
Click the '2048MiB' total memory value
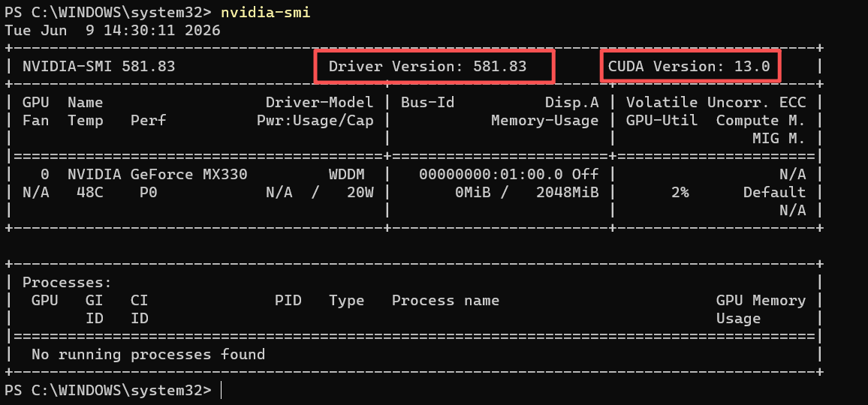(568, 193)
